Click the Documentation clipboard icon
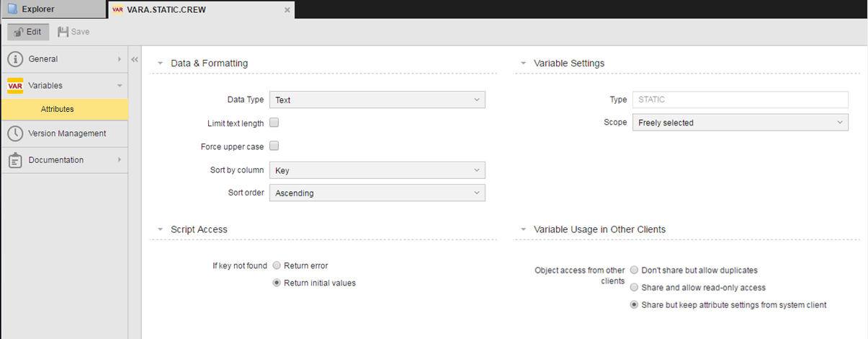The image size is (868, 339). coord(15,160)
